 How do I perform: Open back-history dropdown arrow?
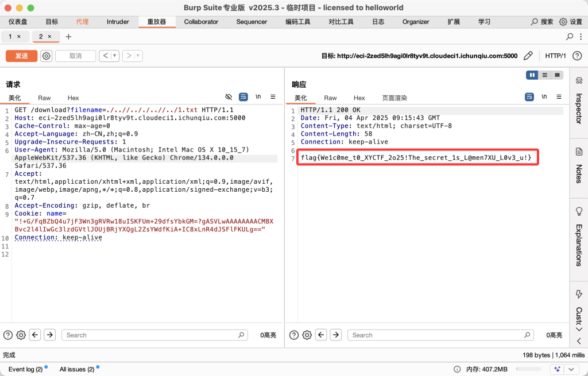[115, 56]
